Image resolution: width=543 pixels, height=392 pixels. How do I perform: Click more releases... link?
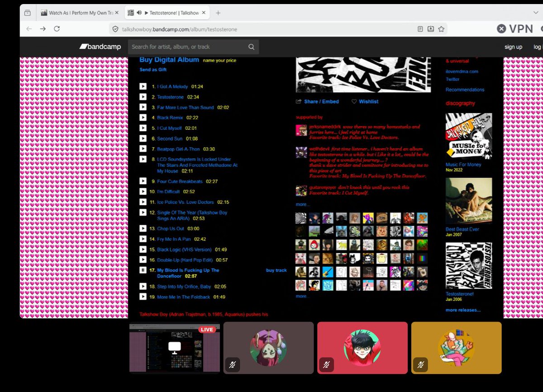click(463, 310)
